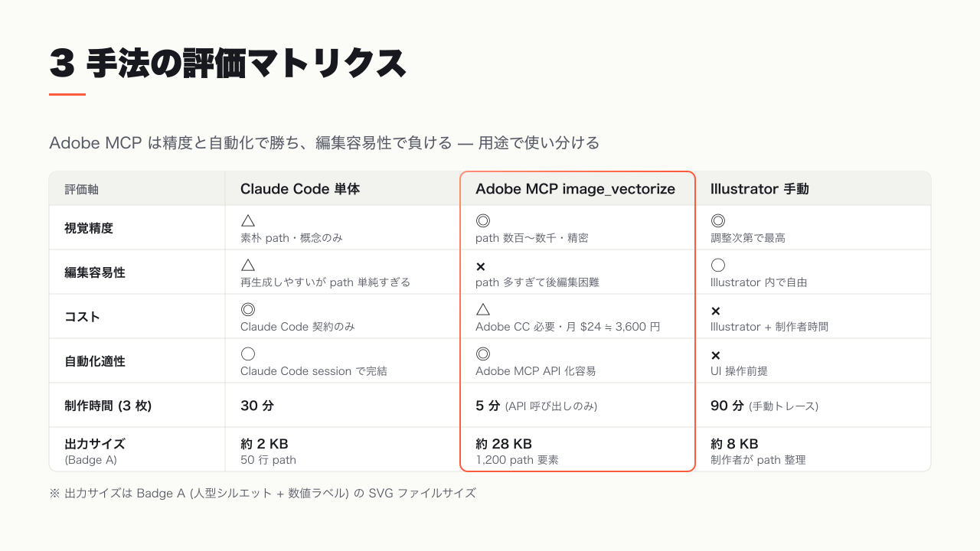Click the subtitle starting 'Adobe MCP は精度と自動化で勝ち'
980x551 pixels.
click(x=324, y=143)
